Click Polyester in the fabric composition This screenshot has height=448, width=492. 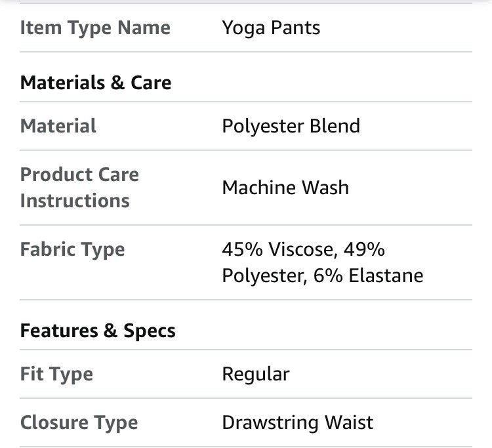pos(264,275)
